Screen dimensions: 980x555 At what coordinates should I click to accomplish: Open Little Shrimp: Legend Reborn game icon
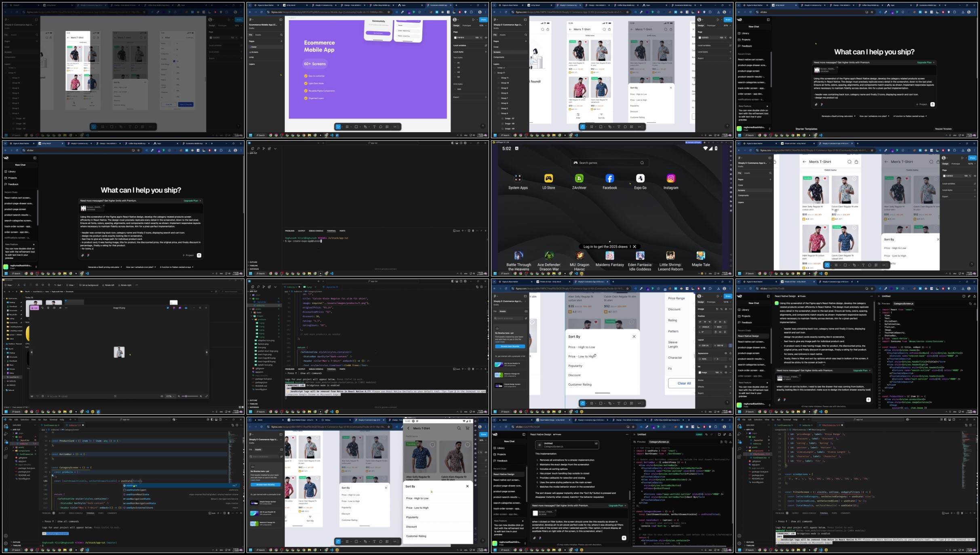[670, 255]
